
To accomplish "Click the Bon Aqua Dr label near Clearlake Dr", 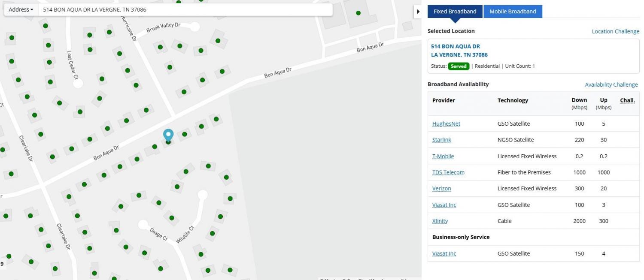I will [106, 153].
